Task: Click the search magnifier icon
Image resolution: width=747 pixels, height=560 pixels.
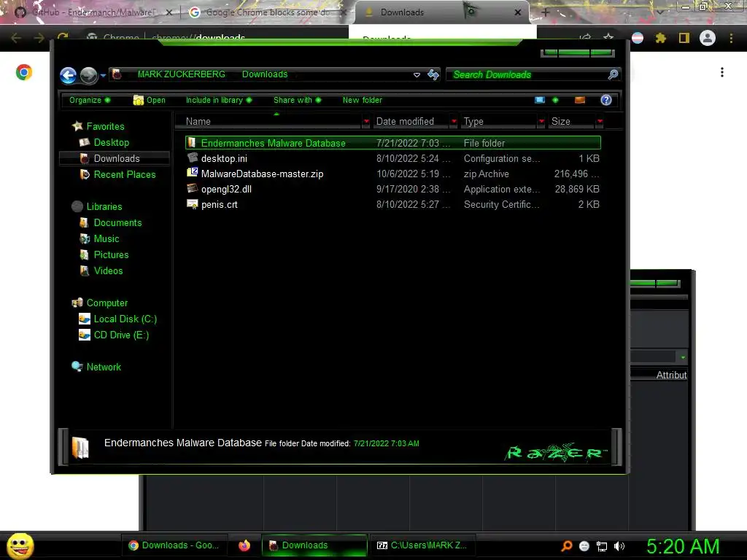Action: 613,74
